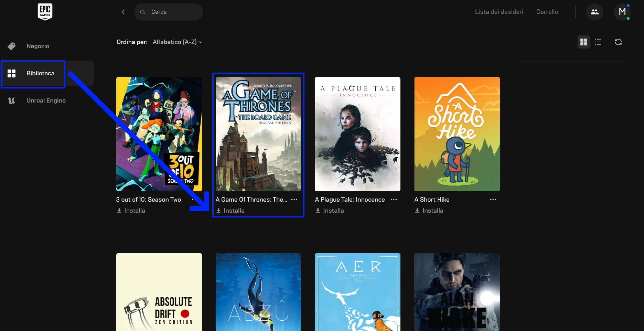Open the ABZÛ cover

[x=258, y=292]
